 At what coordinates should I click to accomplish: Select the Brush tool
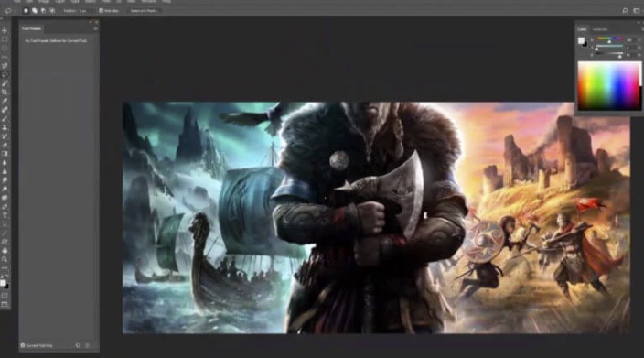coord(5,119)
